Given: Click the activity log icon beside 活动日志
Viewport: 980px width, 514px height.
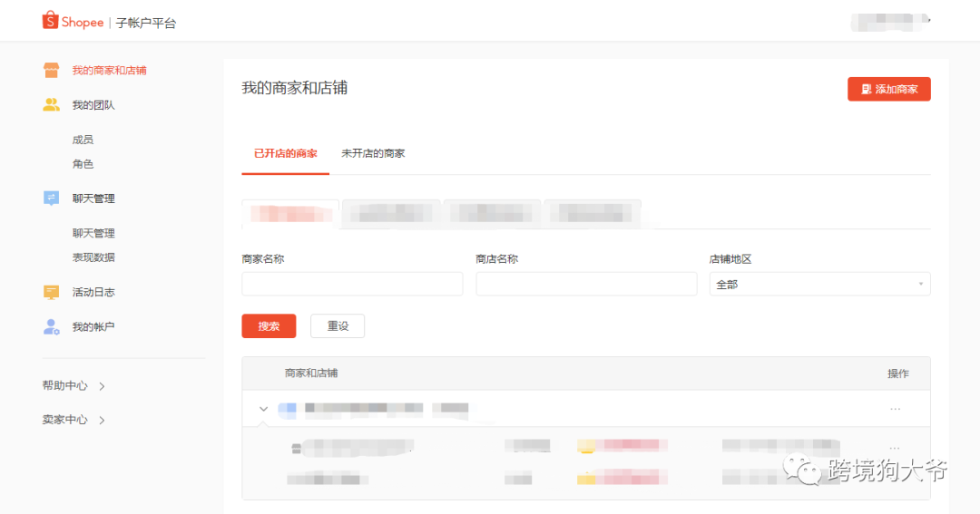Looking at the screenshot, I should point(51,292).
